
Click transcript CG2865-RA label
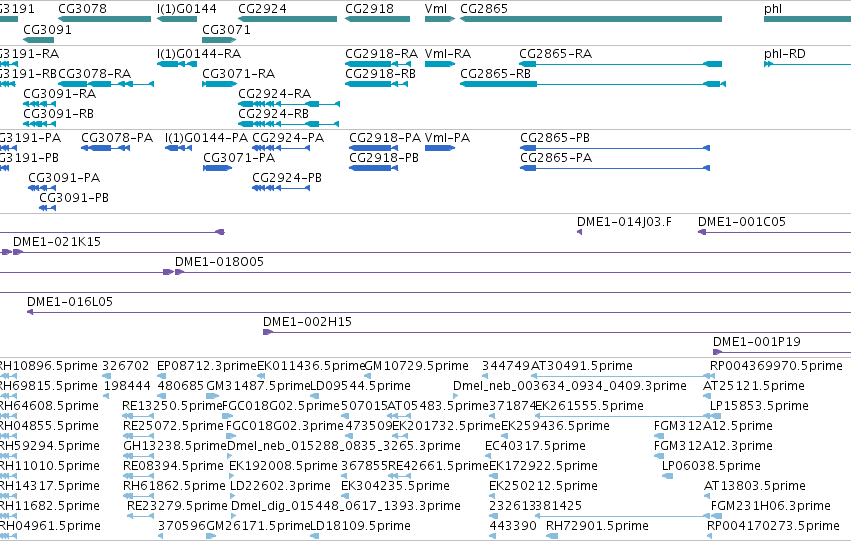tap(555, 53)
